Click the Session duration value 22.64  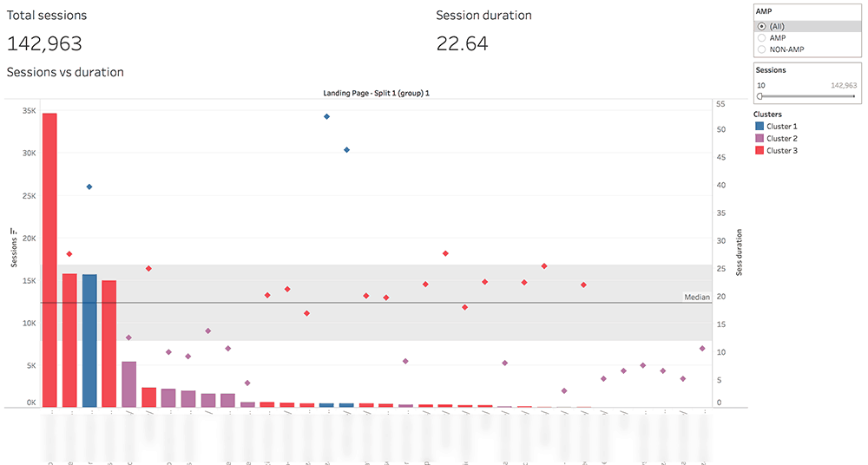click(x=463, y=43)
